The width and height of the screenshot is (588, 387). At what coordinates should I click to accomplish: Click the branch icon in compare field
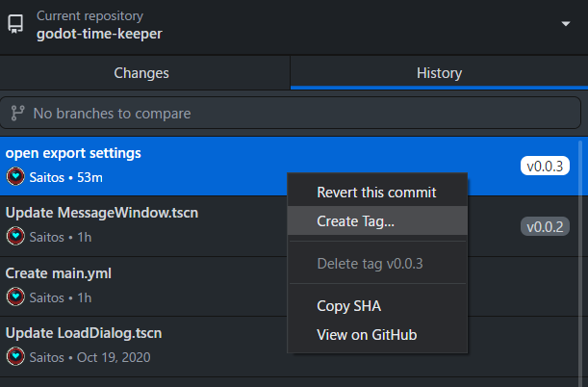click(x=17, y=113)
